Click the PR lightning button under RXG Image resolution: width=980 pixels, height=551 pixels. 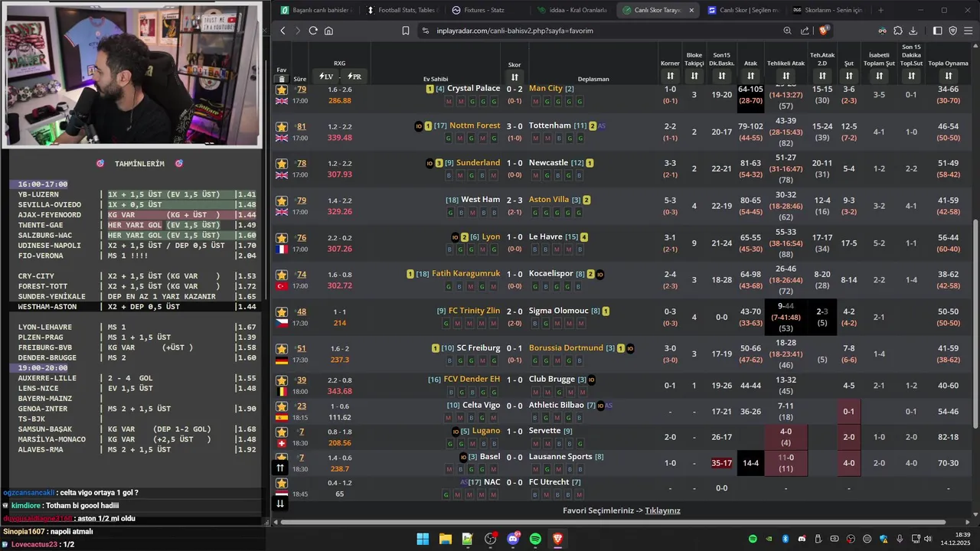[354, 77]
